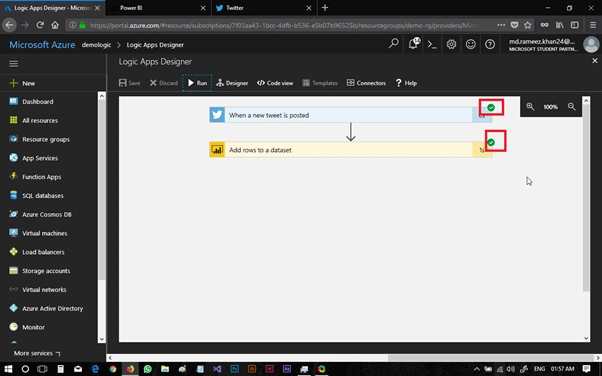This screenshot has width=602, height=376.
Task: Bookmark this page with star icon
Action: pyautogui.click(x=528, y=25)
